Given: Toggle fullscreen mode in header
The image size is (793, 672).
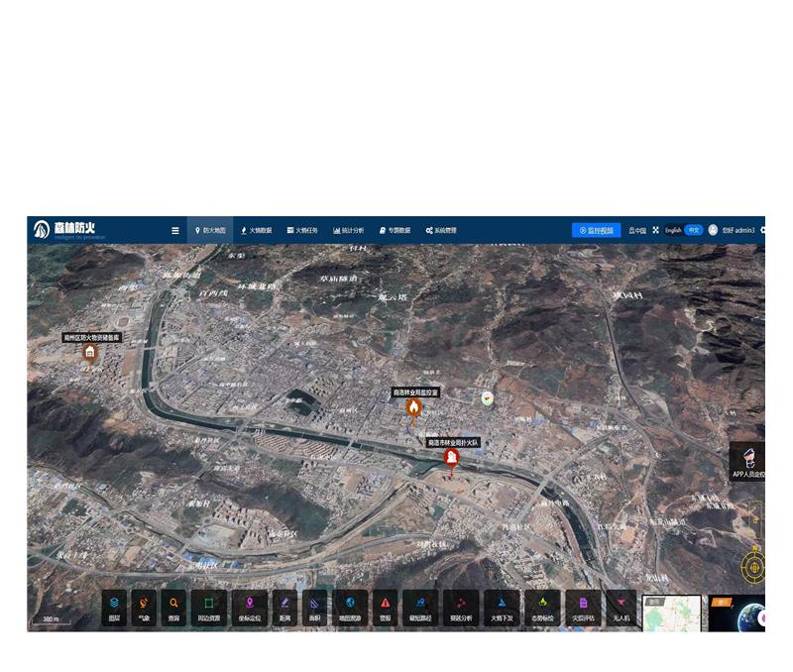Looking at the screenshot, I should pos(655,230).
